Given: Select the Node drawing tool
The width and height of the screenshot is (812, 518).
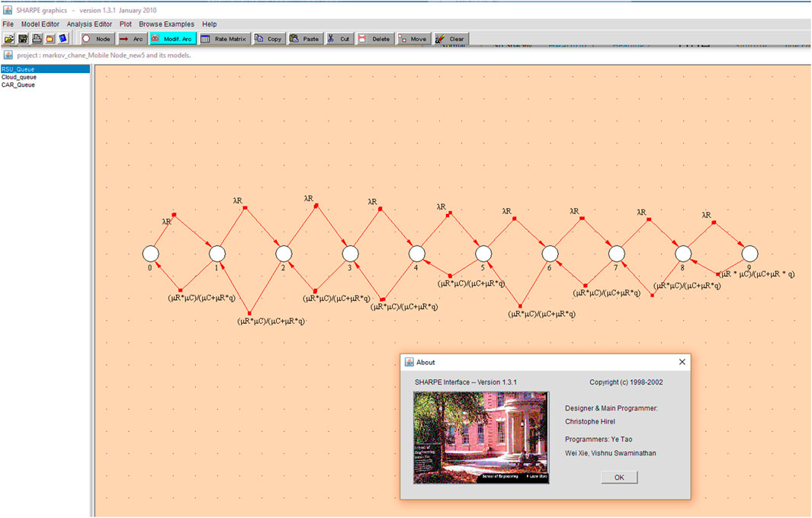Looking at the screenshot, I should pyautogui.click(x=96, y=38).
